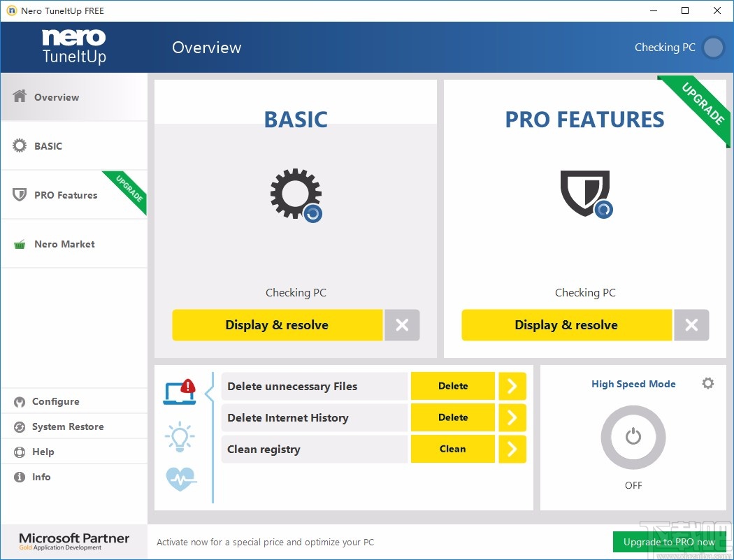Open System Restore from the sidebar
The image size is (734, 560).
[x=74, y=426]
